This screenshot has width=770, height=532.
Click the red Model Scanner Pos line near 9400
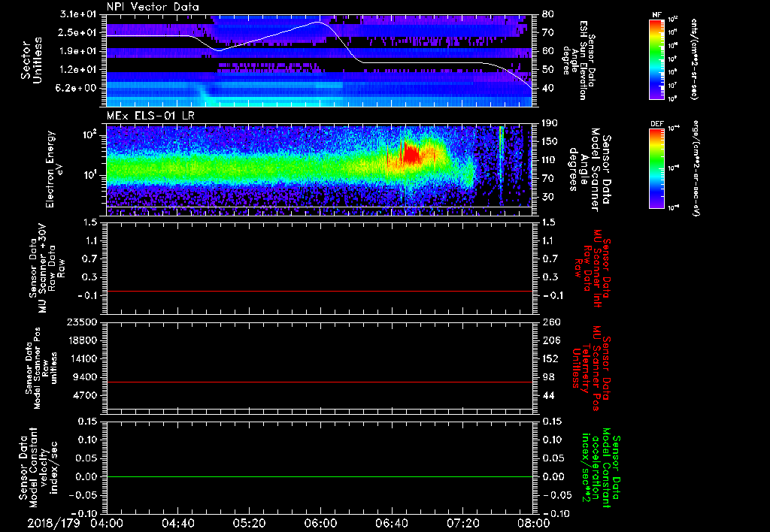tap(319, 382)
